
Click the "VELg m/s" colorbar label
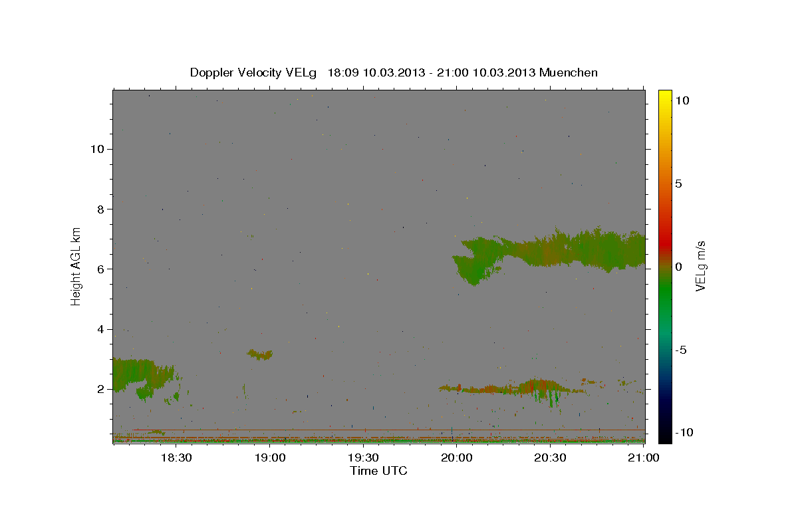[701, 266]
